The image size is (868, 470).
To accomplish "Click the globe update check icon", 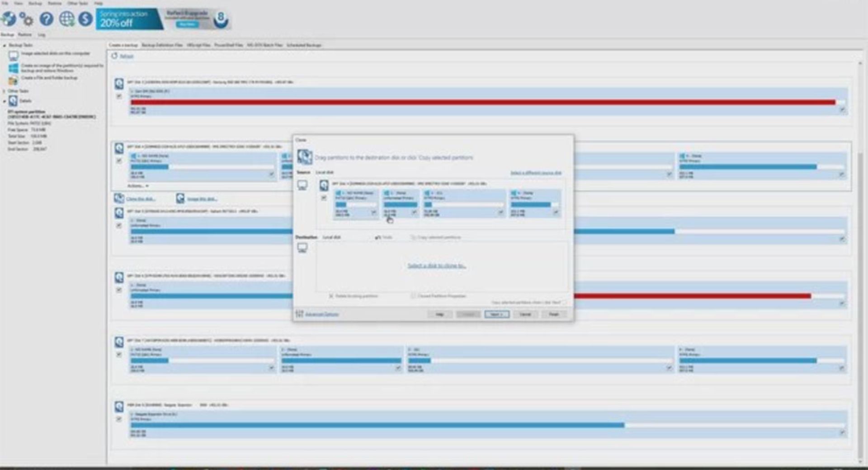I will coord(66,19).
